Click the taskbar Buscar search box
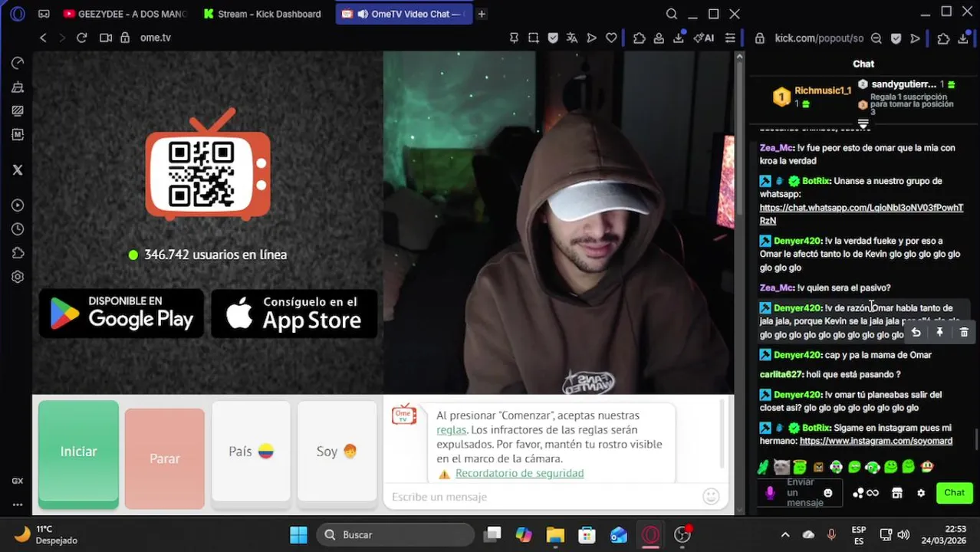Image resolution: width=980 pixels, height=552 pixels. (396, 534)
